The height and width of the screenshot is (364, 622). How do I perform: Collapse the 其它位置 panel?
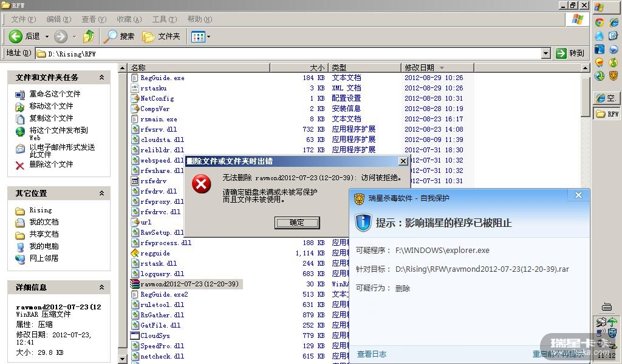(x=101, y=194)
